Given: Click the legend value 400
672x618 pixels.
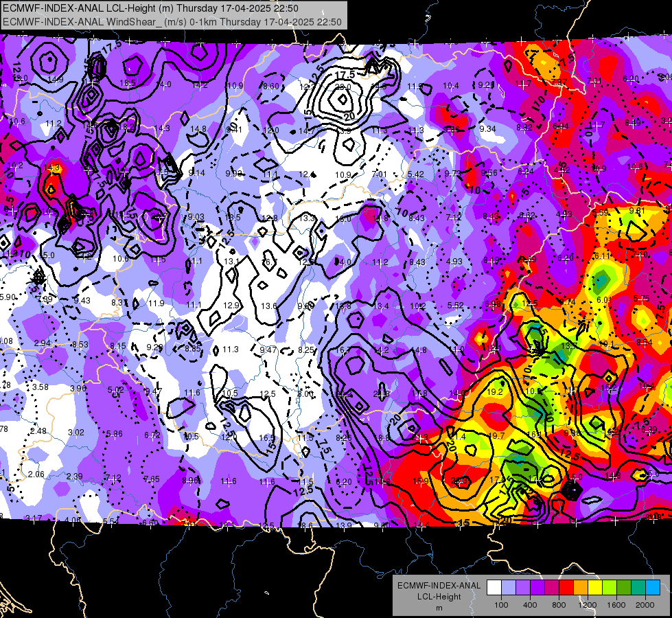Looking at the screenshot, I should coord(530,605).
